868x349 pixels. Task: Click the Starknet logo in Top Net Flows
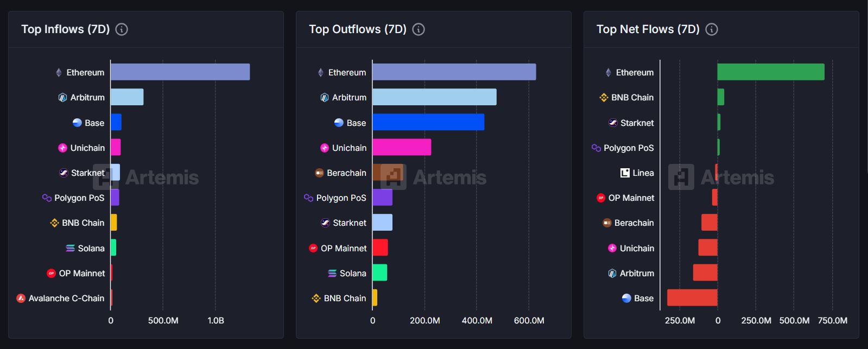coord(613,123)
